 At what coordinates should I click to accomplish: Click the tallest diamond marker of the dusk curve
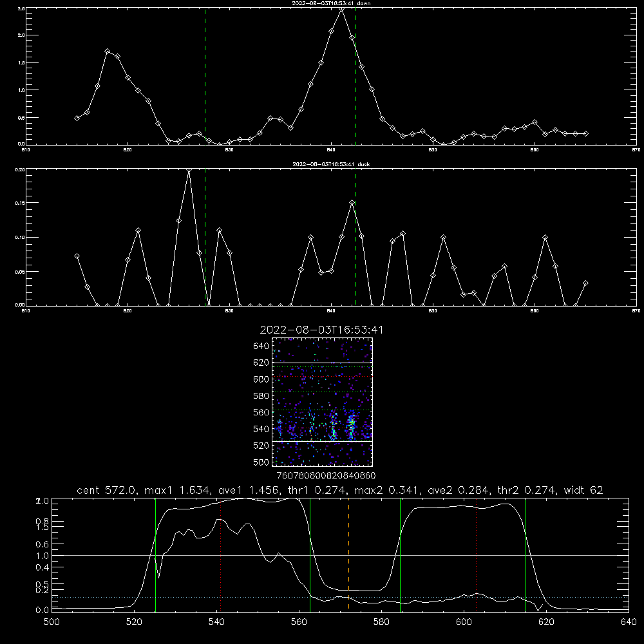(x=189, y=169)
